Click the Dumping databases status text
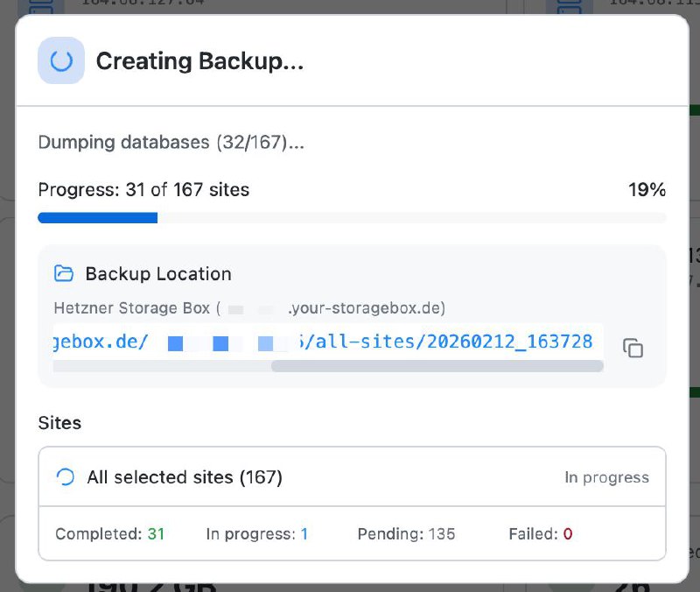The image size is (700, 592). (x=171, y=142)
